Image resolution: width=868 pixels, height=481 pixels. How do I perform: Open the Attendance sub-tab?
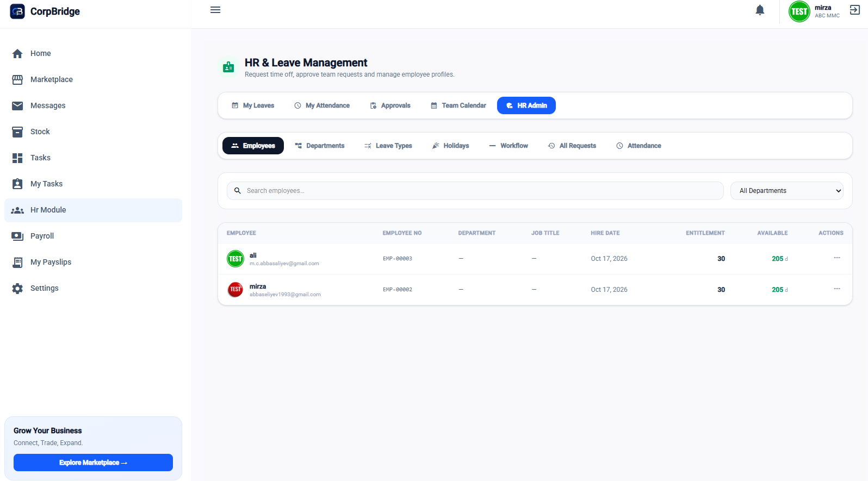[x=638, y=146]
